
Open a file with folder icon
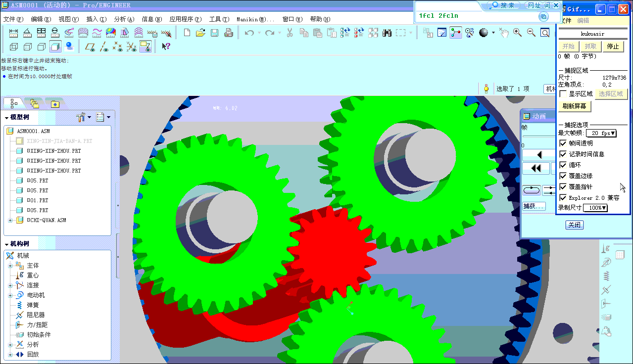[200, 33]
